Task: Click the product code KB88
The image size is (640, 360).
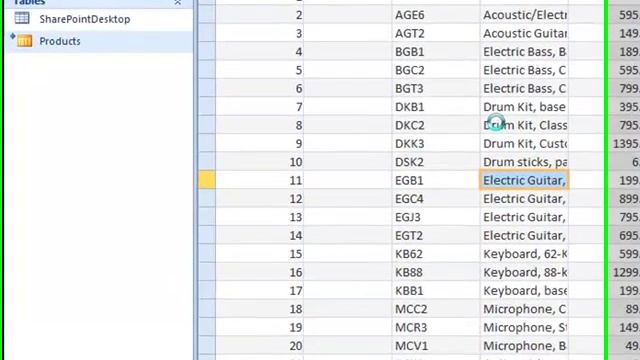Action: tap(409, 272)
